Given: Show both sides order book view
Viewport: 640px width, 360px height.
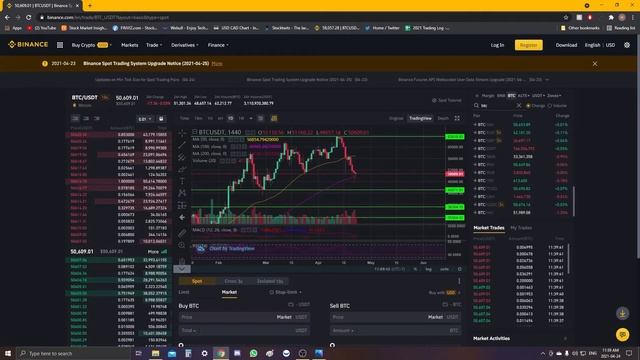Looking at the screenshot, I should (76, 118).
